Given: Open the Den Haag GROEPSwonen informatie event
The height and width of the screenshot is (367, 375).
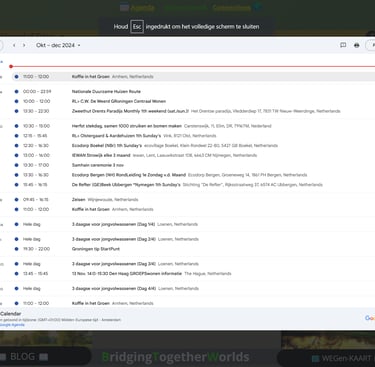Looking at the screenshot, I should 193,273.
